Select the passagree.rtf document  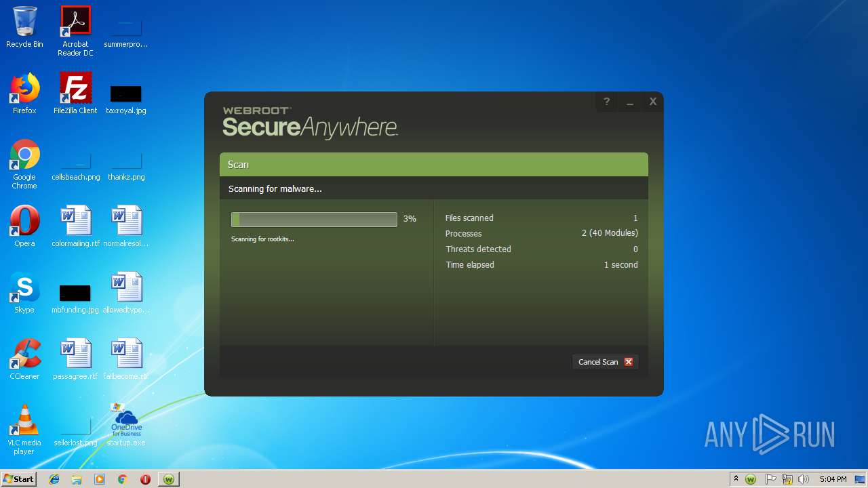[x=75, y=359]
